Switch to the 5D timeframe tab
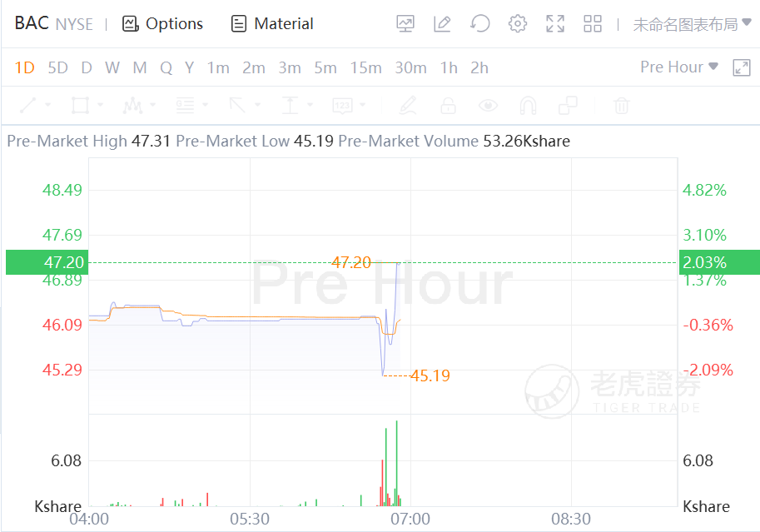760x532 pixels. (x=57, y=67)
